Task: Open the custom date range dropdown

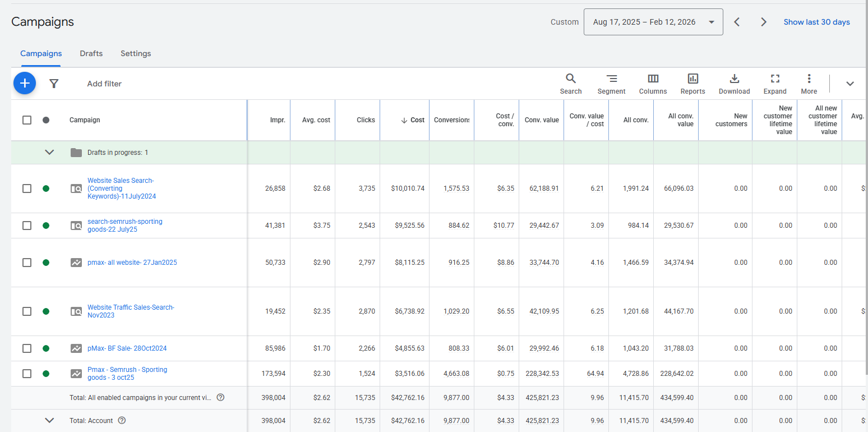Action: 653,22
